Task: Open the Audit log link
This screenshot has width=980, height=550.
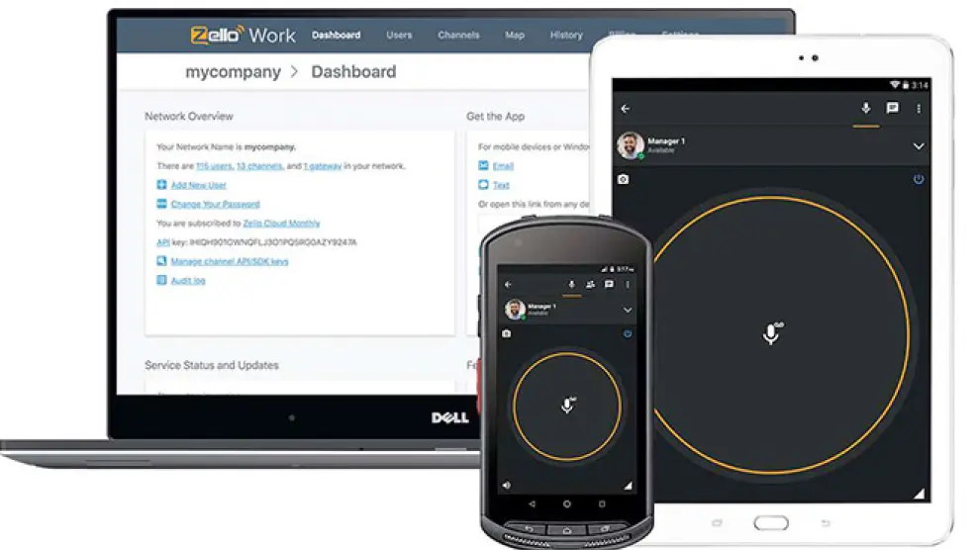Action: pos(188,281)
